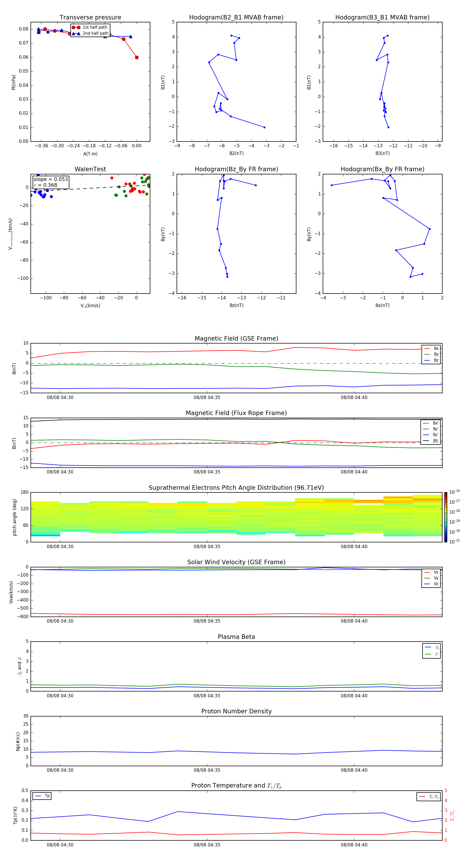Click the 'Vz' legend entry in velocity plot
The image size is (473, 868).
[431, 584]
